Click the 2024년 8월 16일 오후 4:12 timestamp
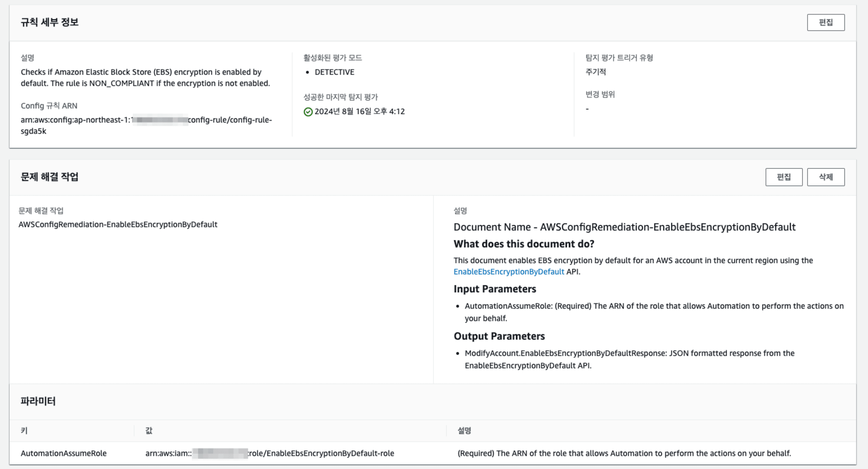 coord(359,112)
